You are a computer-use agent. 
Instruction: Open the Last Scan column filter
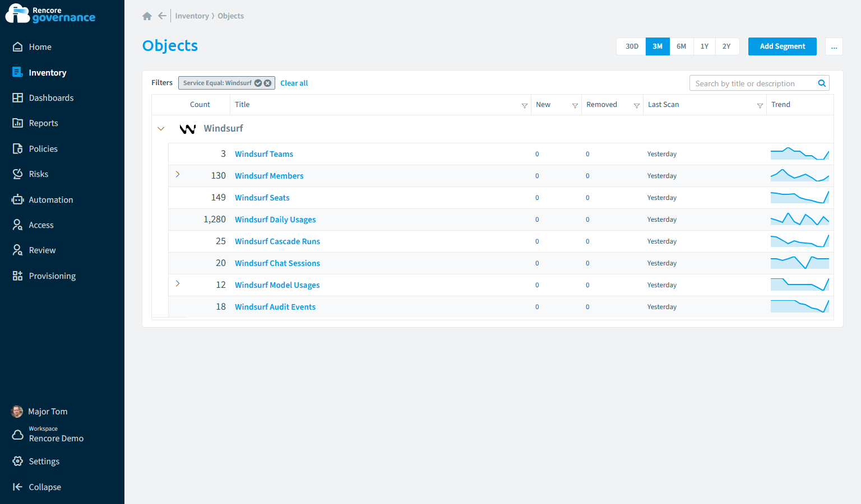760,105
